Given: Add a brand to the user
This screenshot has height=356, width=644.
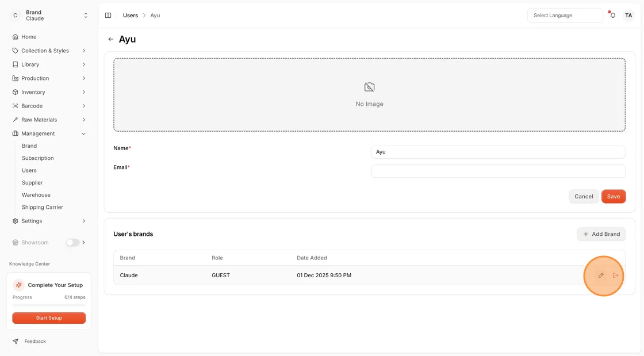Looking at the screenshot, I should click(x=601, y=234).
